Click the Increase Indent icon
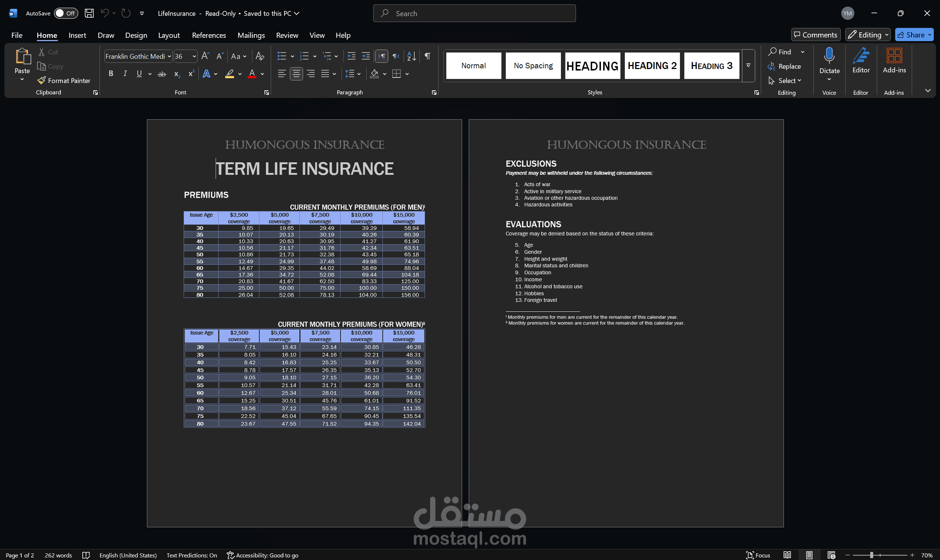The width and height of the screenshot is (940, 560). [x=365, y=56]
